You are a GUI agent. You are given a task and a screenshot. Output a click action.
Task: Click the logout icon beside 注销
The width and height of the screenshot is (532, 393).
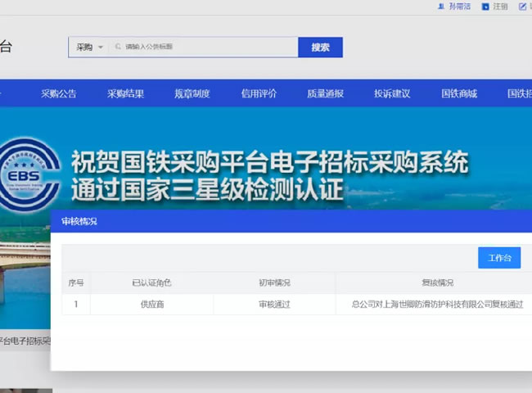pos(485,7)
